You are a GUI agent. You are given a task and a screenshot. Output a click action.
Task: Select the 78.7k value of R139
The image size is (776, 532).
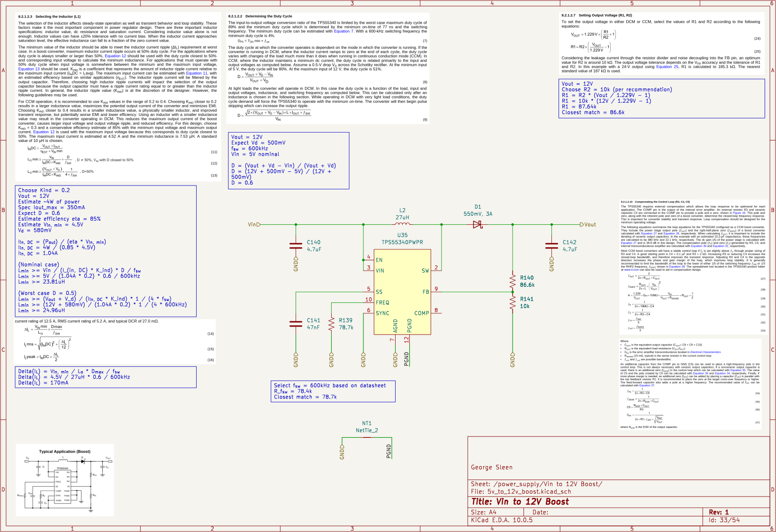(x=346, y=328)
